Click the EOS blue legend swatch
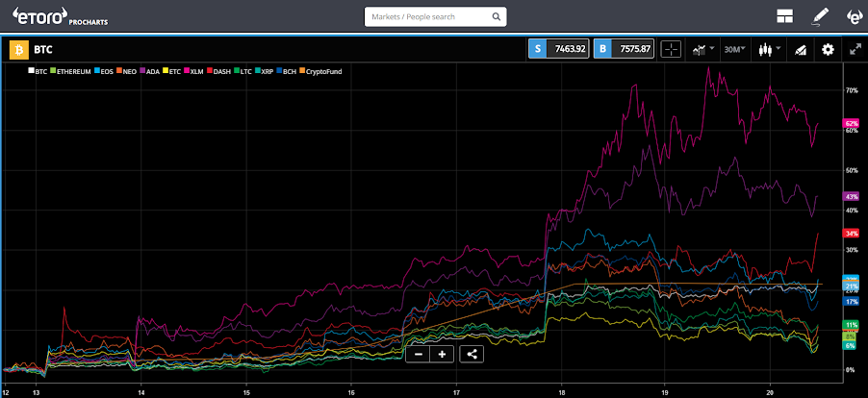Screen dimensions: 868x398 click(97, 71)
